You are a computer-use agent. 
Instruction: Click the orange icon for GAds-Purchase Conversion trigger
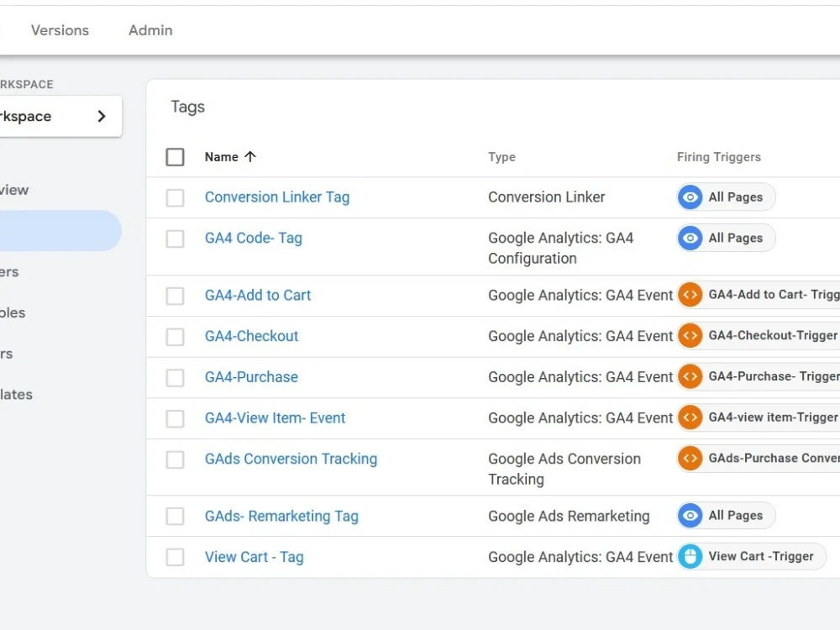(x=690, y=459)
